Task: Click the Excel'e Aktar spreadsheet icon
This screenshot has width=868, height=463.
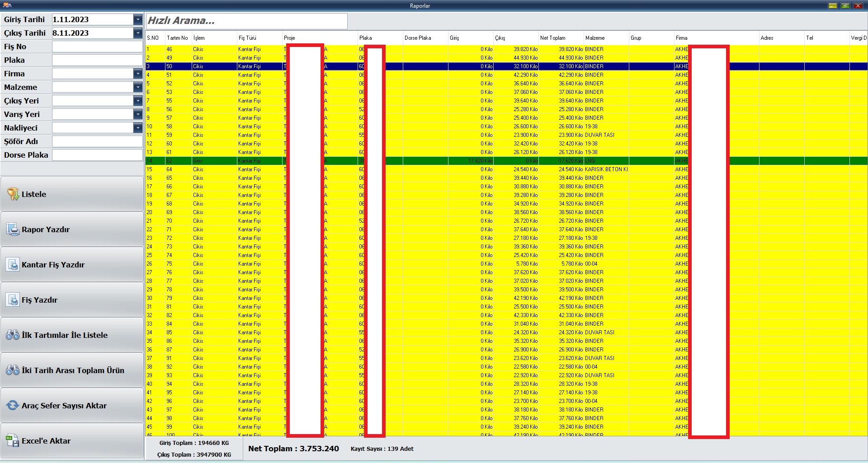Action: pos(13,441)
